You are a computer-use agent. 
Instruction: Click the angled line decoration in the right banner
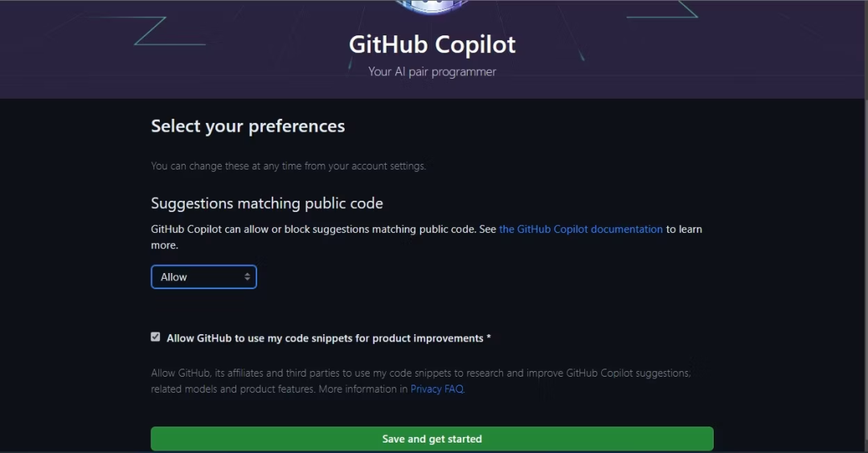pyautogui.click(x=677, y=10)
